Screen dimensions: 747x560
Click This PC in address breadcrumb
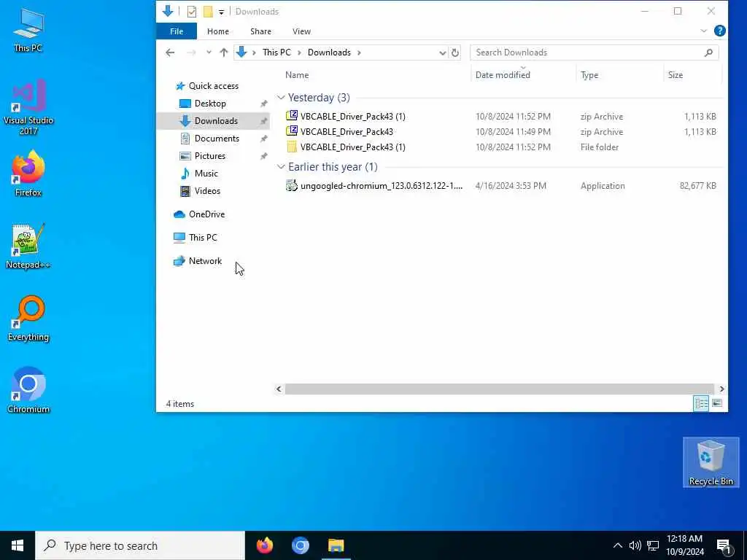276,52
